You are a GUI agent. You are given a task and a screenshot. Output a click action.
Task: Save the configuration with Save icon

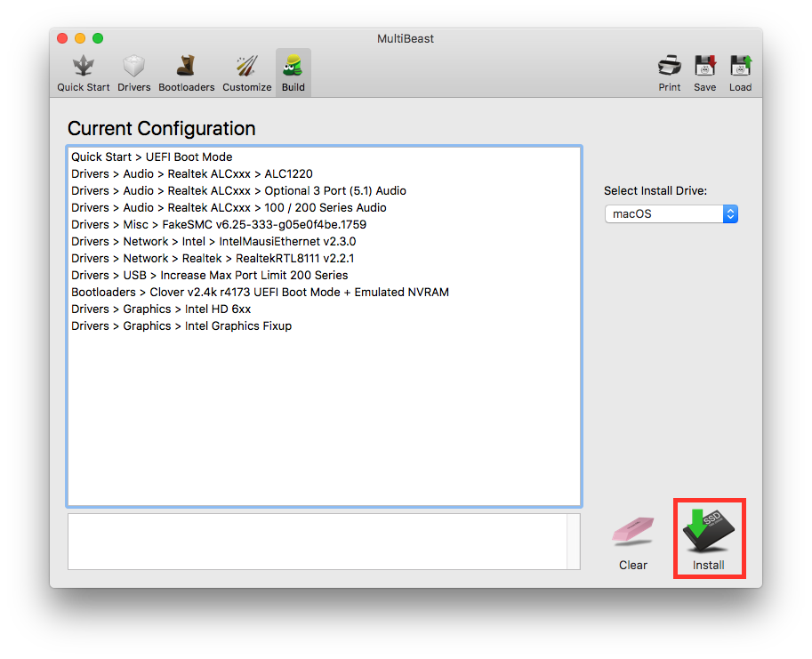click(705, 72)
